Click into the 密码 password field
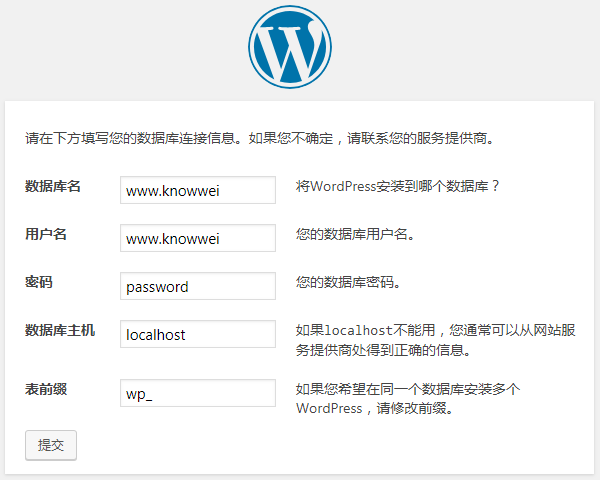The width and height of the screenshot is (600, 480). (198, 286)
